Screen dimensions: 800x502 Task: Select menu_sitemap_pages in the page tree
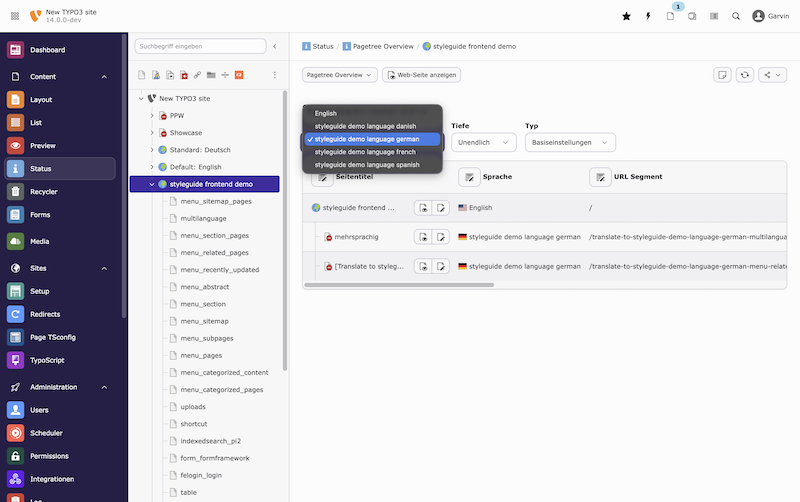point(215,201)
